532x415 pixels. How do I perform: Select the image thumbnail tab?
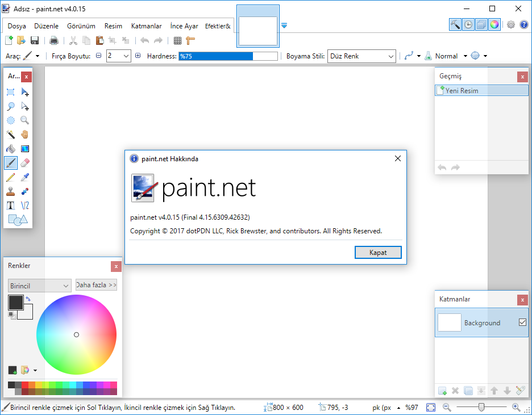coord(258,27)
